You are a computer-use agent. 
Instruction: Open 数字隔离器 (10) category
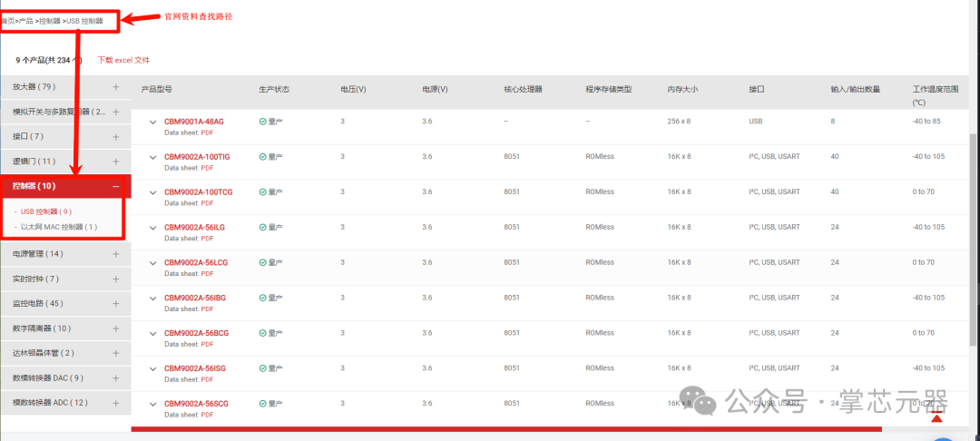click(x=42, y=328)
